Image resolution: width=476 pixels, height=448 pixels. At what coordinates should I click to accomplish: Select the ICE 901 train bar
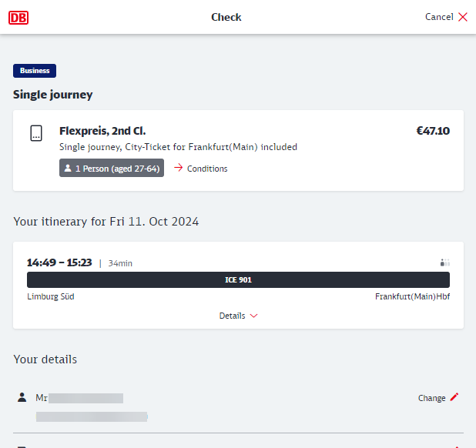(238, 279)
